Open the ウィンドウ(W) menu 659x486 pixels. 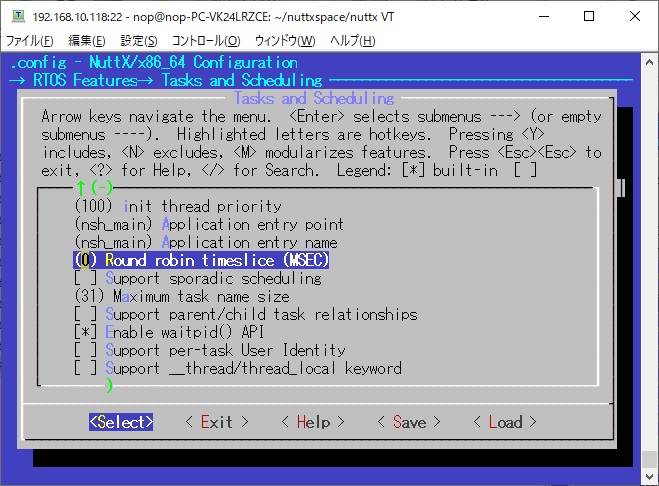(x=285, y=41)
